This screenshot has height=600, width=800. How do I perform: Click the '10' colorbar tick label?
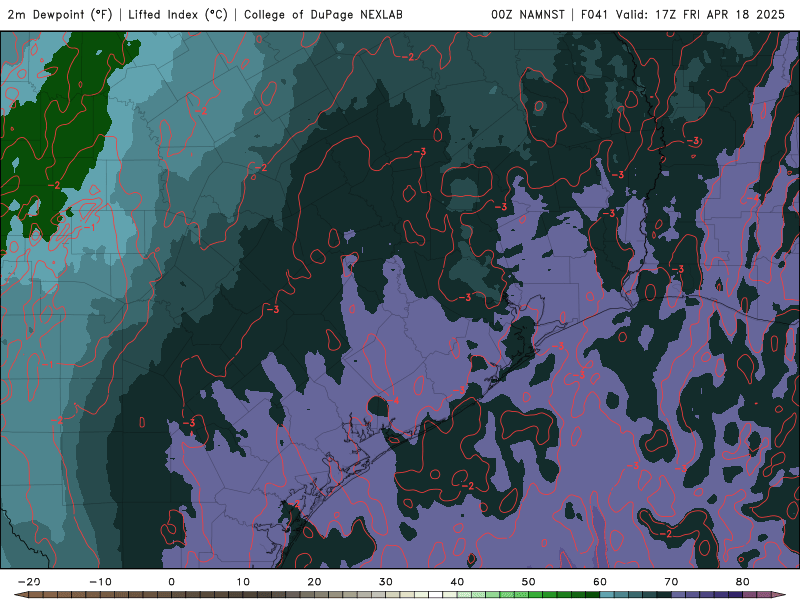pyautogui.click(x=243, y=582)
